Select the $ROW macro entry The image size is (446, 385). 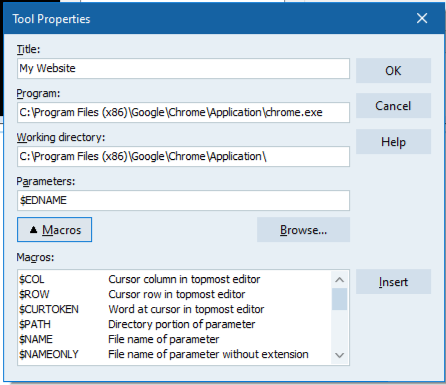click(175, 294)
